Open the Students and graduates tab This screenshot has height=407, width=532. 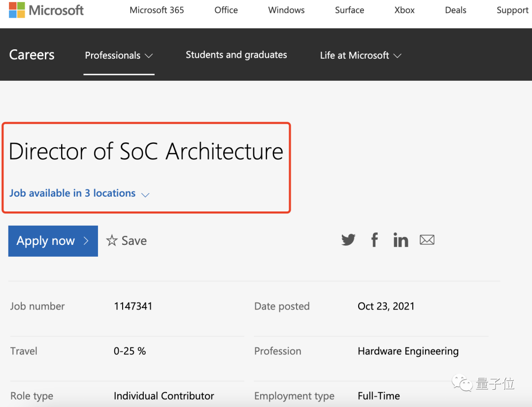(x=236, y=55)
